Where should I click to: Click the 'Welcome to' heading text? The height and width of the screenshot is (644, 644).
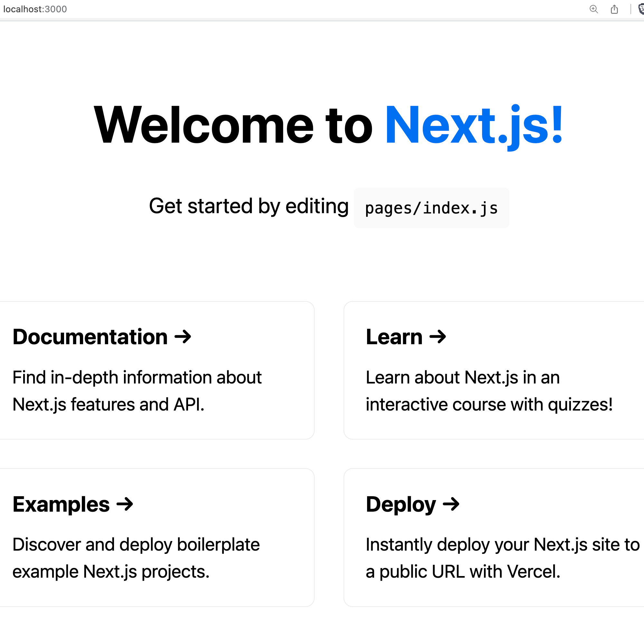233,125
